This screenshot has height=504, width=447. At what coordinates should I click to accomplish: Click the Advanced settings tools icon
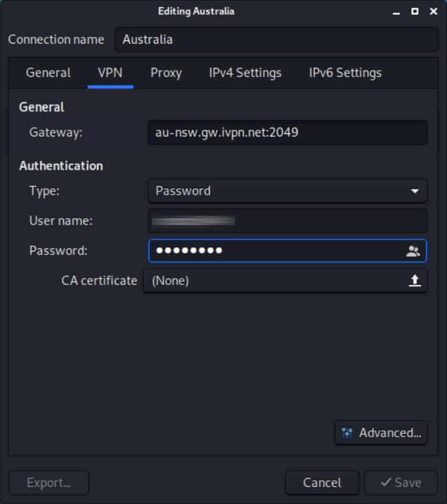click(x=347, y=433)
